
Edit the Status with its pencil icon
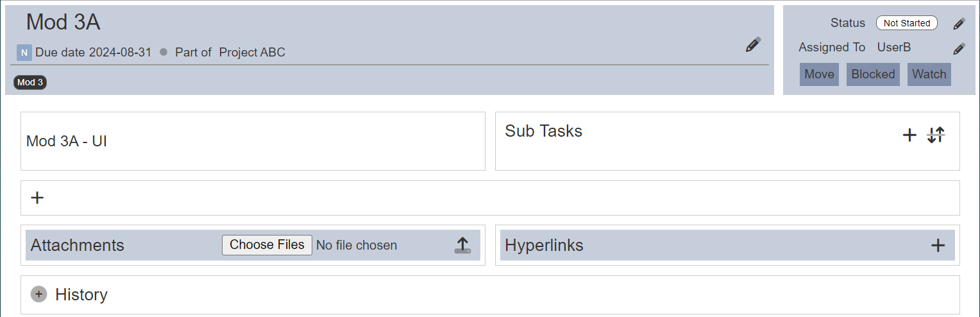click(959, 24)
